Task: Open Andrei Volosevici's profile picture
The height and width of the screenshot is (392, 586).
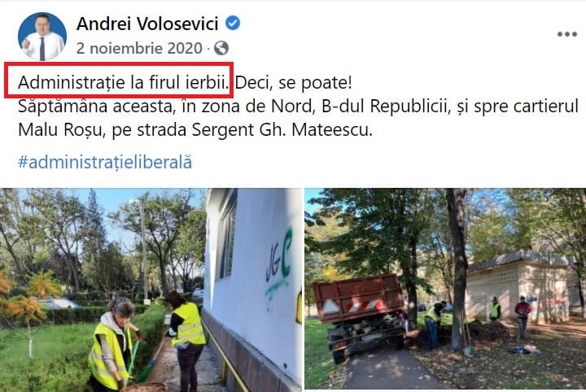Action: (42, 37)
